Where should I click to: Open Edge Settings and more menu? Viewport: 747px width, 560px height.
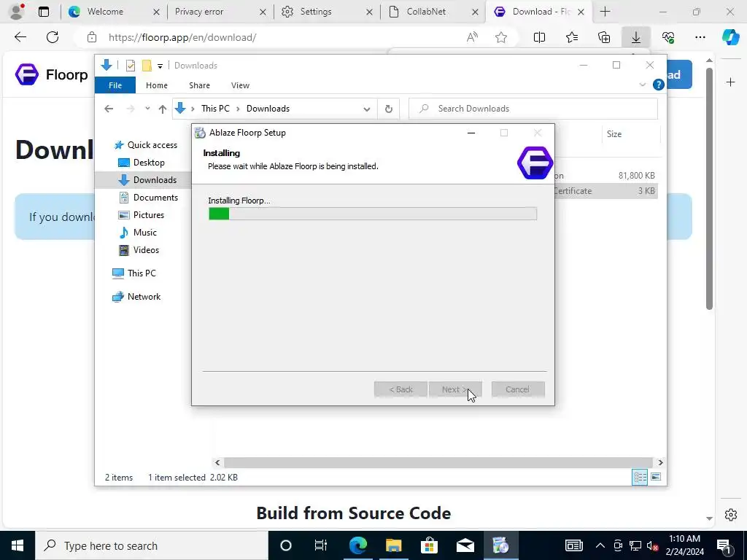[700, 37]
